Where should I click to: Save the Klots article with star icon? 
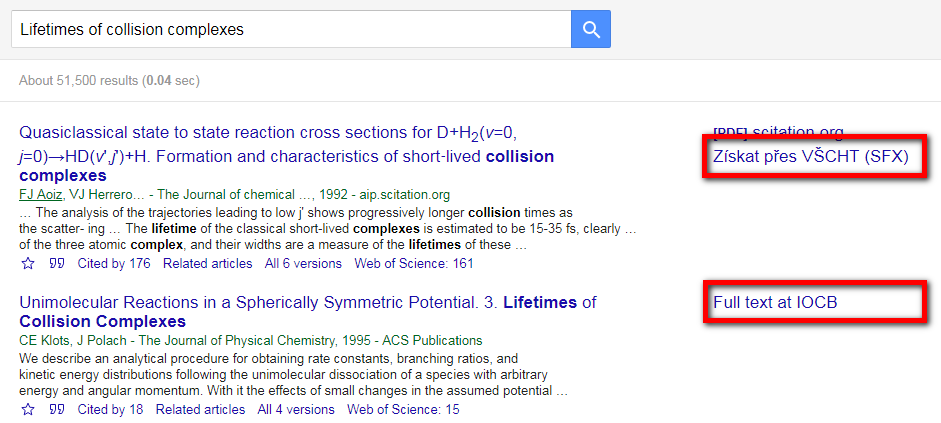(28, 410)
